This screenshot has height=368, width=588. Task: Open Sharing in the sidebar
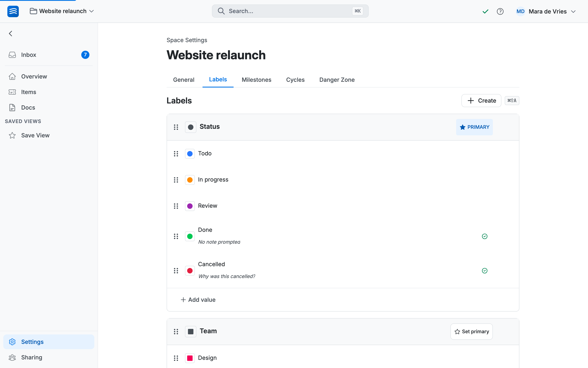49,357
